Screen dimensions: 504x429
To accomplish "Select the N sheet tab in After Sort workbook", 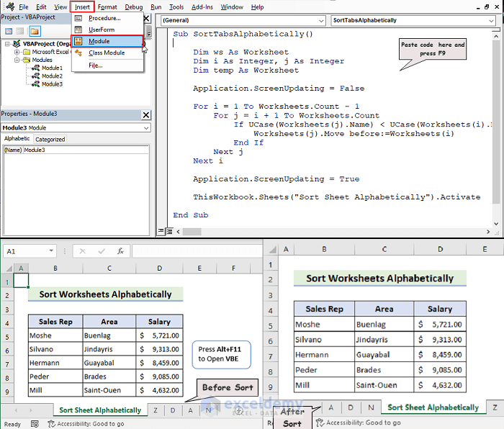I will 371,408.
